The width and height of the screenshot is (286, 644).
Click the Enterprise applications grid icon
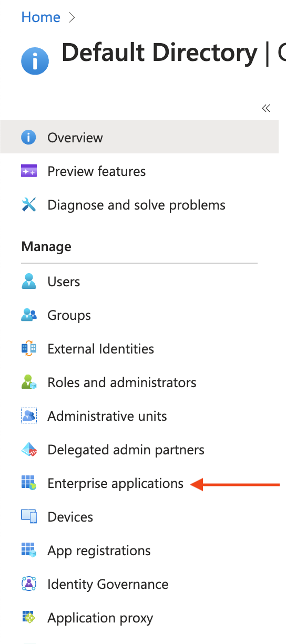click(x=28, y=483)
